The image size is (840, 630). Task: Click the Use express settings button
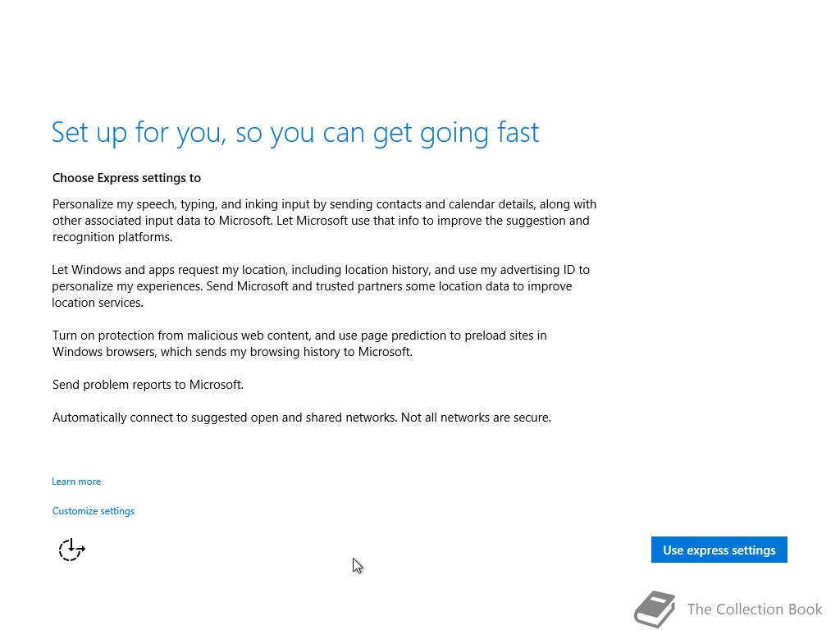coord(719,550)
